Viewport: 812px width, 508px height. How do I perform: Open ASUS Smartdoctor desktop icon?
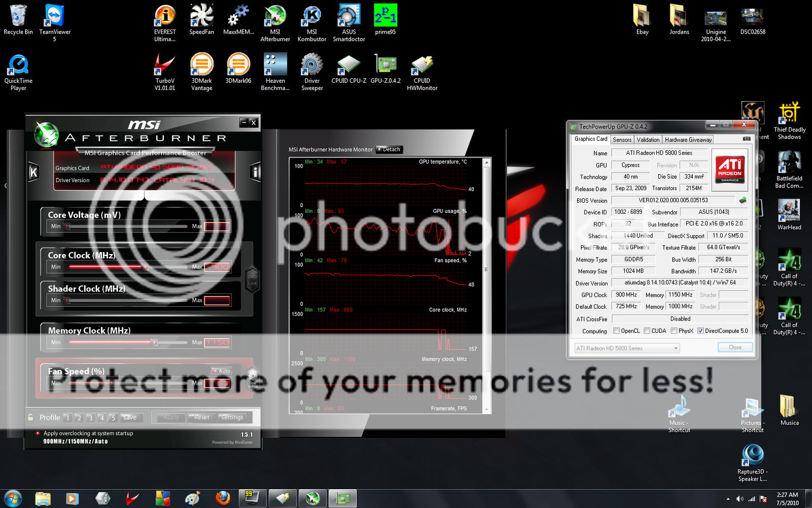pos(349,23)
